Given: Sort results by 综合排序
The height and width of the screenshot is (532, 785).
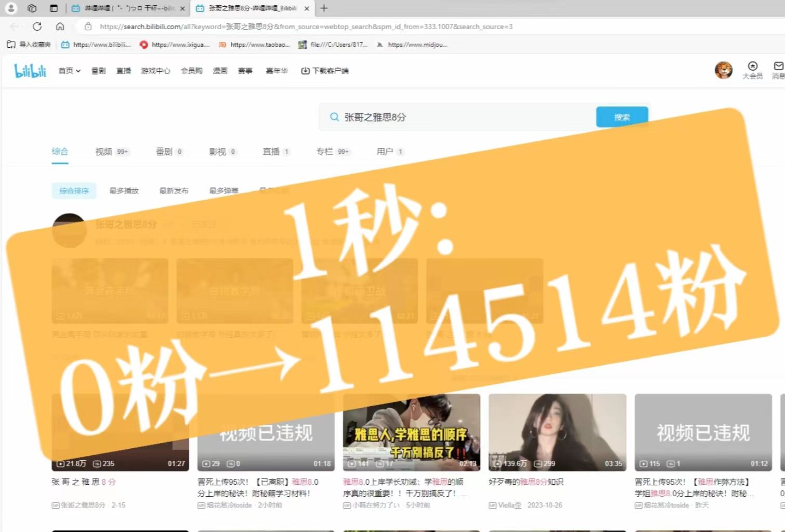Looking at the screenshot, I should coord(74,191).
